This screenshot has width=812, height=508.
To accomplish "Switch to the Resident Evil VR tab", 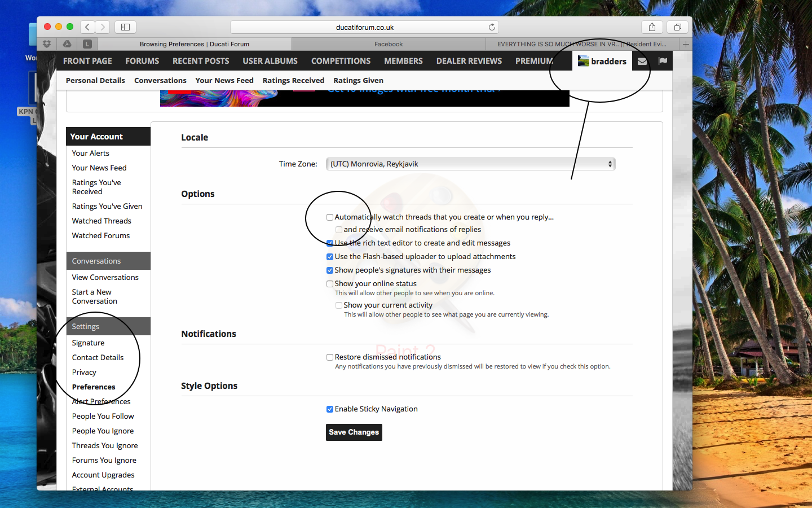I will tap(582, 44).
